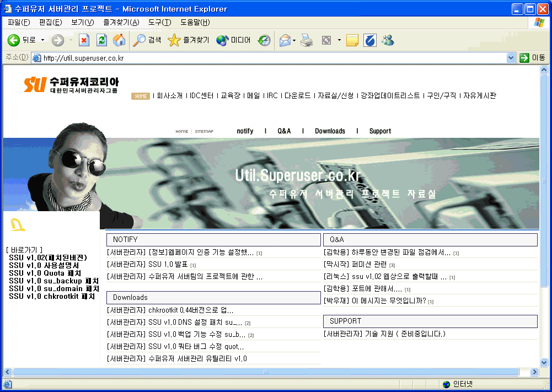Click the Internet zone globe icon

[446, 384]
